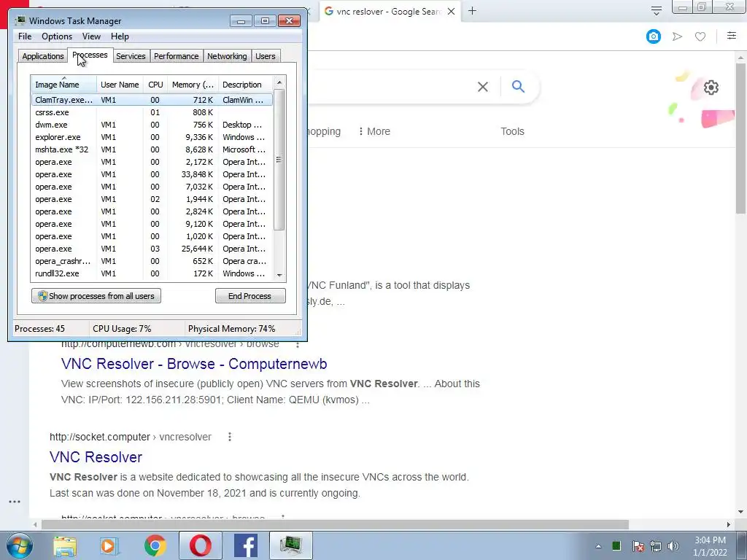
Task: Open the Opera snapshot camera icon
Action: coord(653,36)
